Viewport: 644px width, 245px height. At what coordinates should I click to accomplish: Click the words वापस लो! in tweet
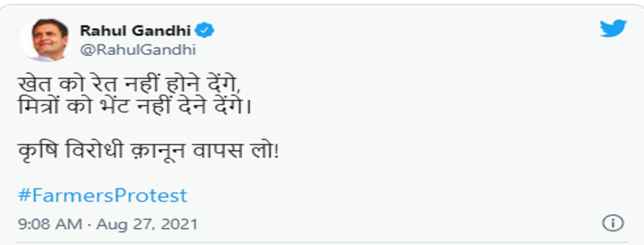click(x=236, y=151)
